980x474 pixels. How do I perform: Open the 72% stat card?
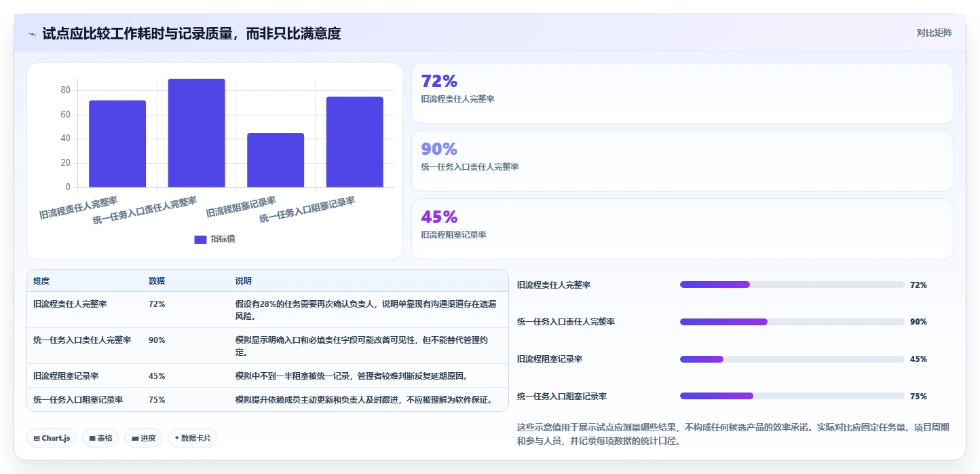tap(682, 93)
